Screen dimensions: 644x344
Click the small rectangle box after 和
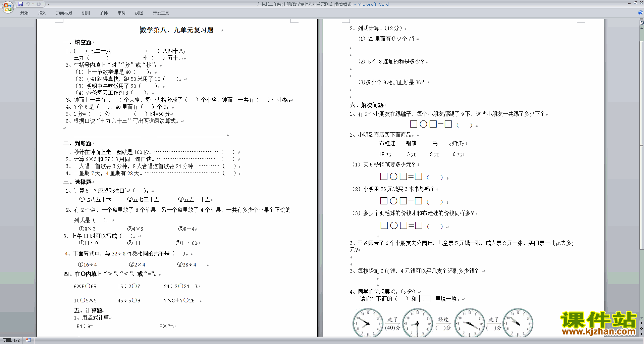(425, 299)
